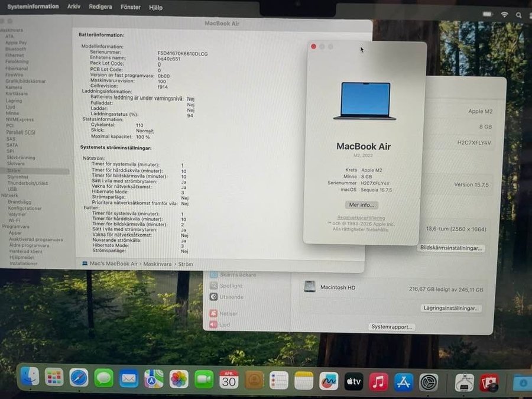Open the Regelverkscertifiering link
532x399 pixels.
[362, 218]
